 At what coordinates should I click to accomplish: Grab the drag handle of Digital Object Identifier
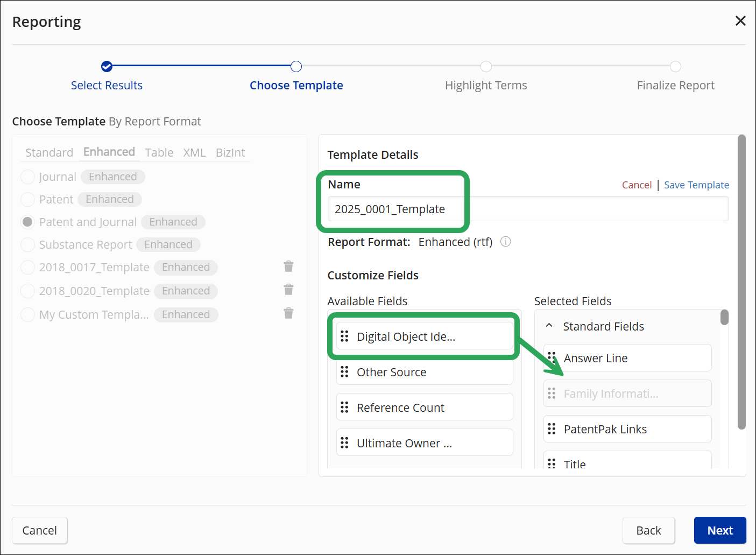point(344,336)
